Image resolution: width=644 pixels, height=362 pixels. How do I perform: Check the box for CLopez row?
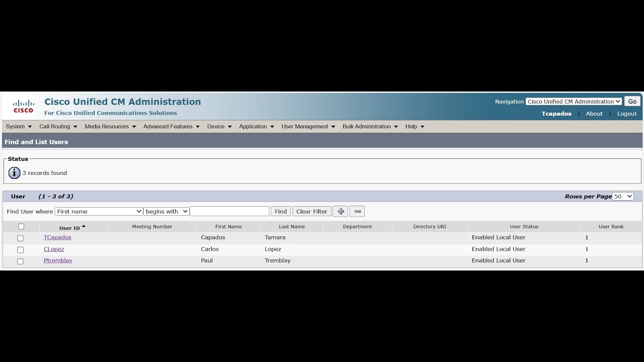coord(21,250)
